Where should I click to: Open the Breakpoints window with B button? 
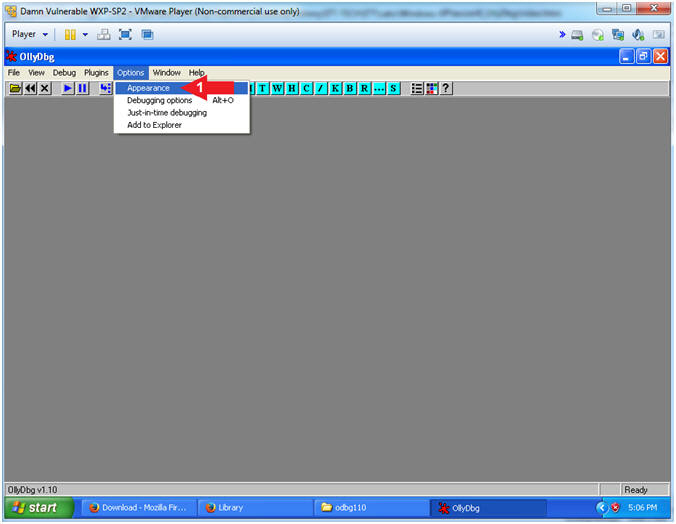[x=350, y=88]
